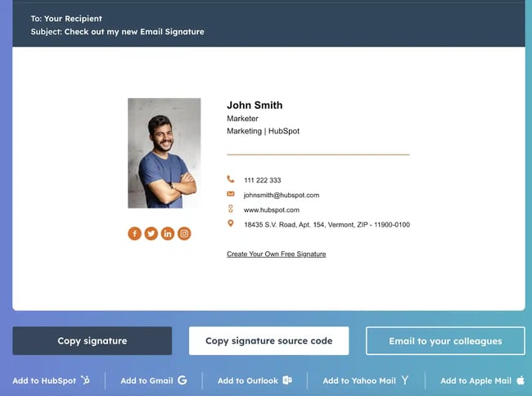This screenshot has width=532, height=396.
Task: Click the orange email envelope icon
Action: [231, 194]
